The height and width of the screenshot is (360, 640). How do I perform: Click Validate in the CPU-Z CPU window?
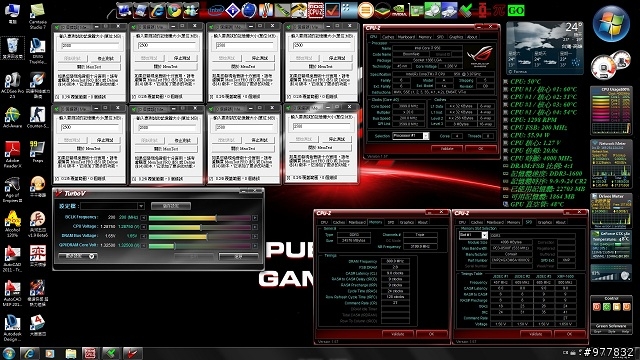[447, 149]
